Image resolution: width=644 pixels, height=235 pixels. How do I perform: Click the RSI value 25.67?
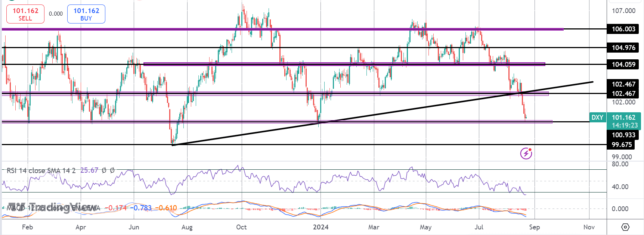(x=89, y=170)
